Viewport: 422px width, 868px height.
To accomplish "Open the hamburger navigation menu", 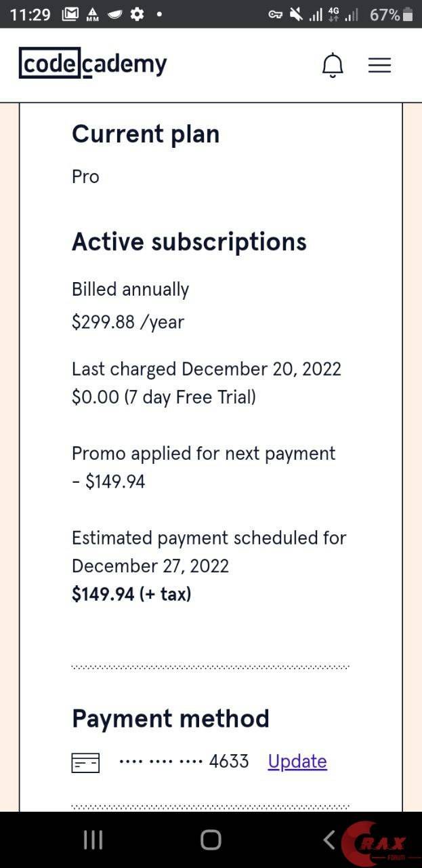I will pos(379,65).
